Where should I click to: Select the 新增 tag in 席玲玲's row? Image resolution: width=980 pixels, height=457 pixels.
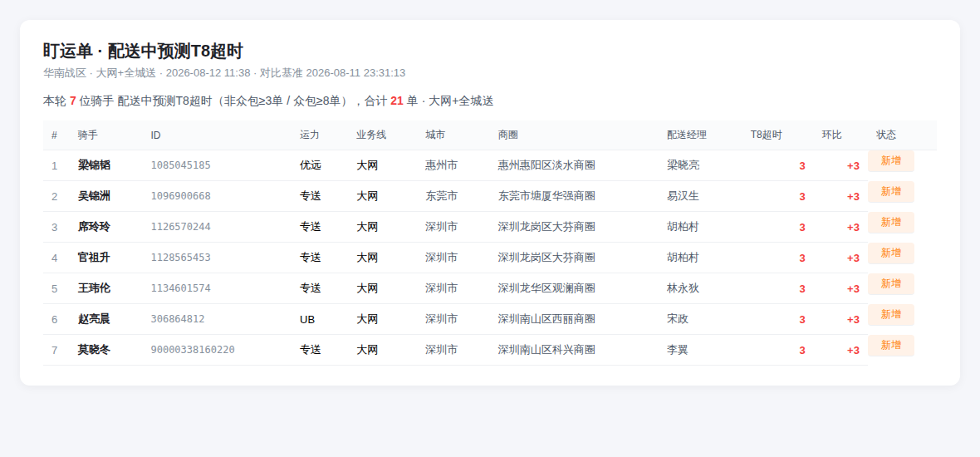point(890,222)
